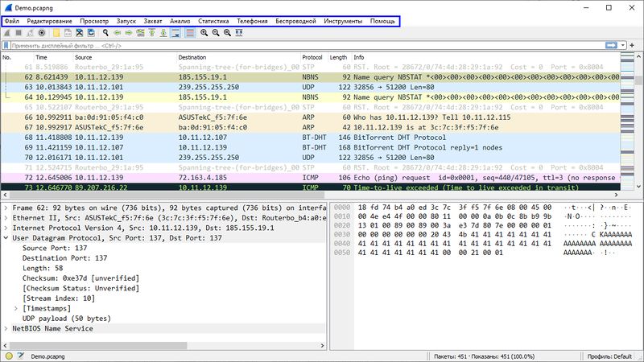The height and width of the screenshot is (362, 644).
Task: Sort packets by the Length column header
Action: tap(340, 57)
